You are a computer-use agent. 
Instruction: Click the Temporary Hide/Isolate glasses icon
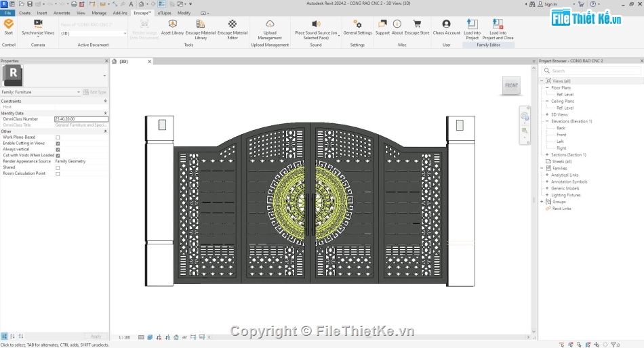click(x=184, y=337)
